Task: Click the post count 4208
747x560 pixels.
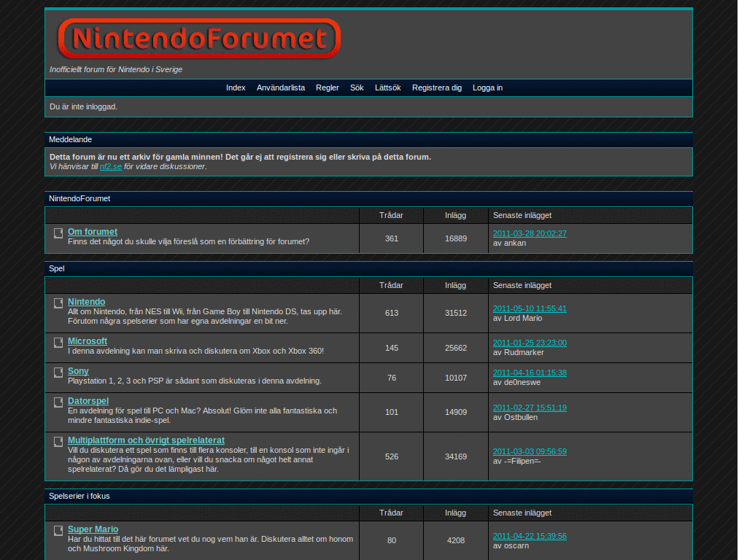Action: point(456,540)
